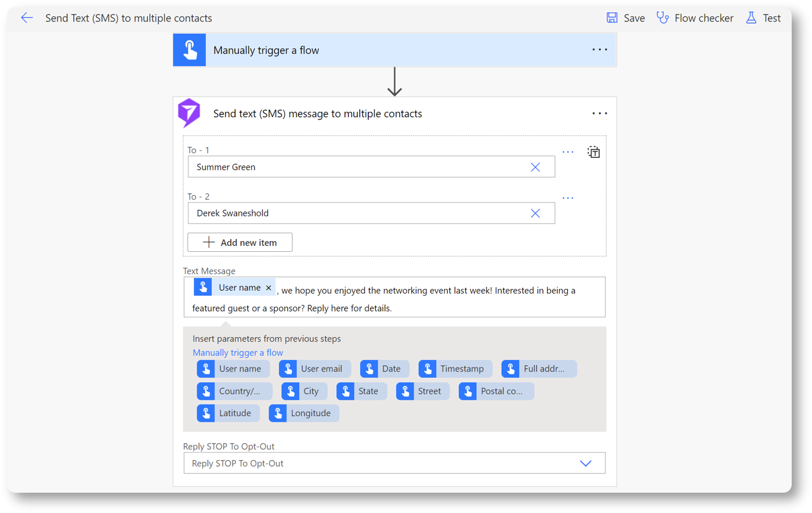Click the back arrow icon
Screen dimensions: 812x513
pos(27,18)
